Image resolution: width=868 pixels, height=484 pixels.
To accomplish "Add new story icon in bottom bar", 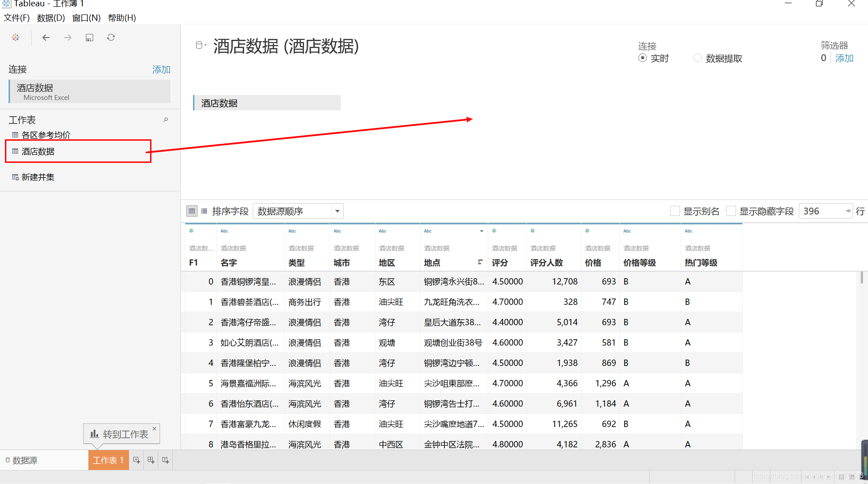I will tap(165, 460).
